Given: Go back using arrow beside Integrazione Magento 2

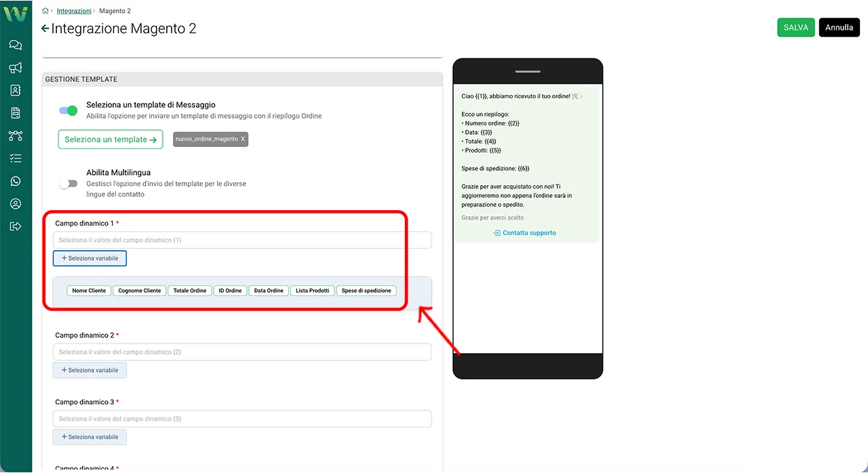Looking at the screenshot, I should pyautogui.click(x=45, y=28).
